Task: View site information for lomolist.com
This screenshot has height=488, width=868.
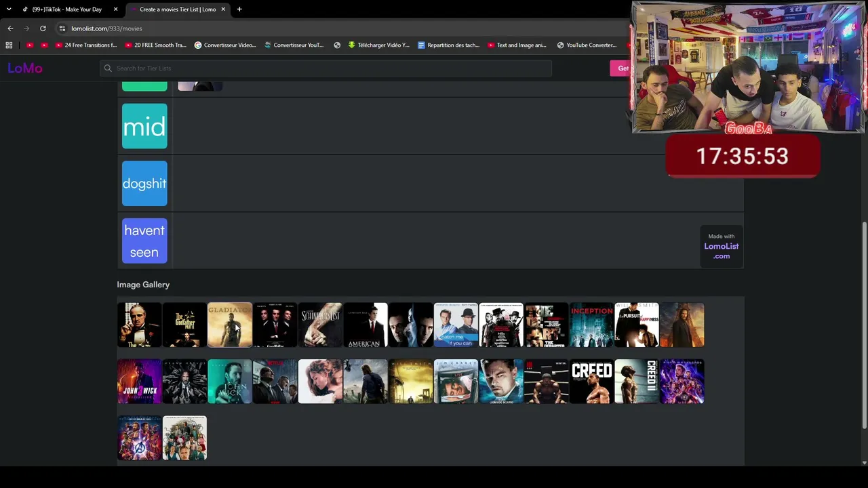Action: [x=62, y=28]
